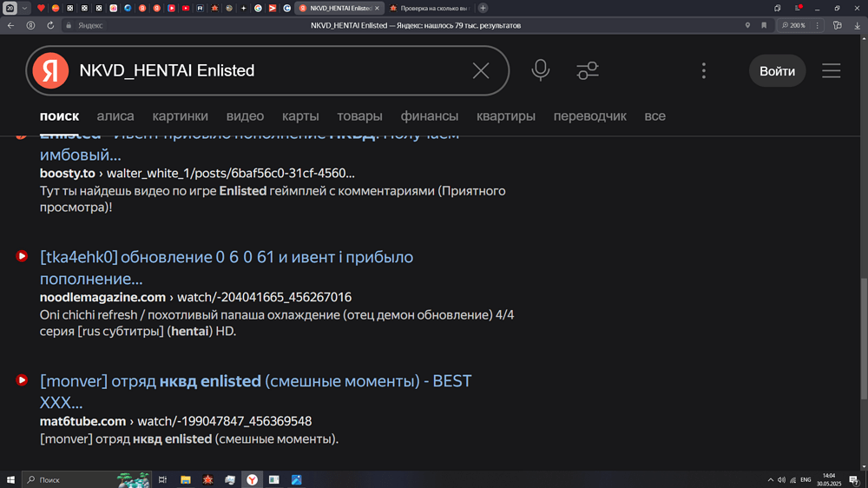Reload the page with the refresh icon
Image resolution: width=868 pixels, height=488 pixels.
(x=50, y=25)
